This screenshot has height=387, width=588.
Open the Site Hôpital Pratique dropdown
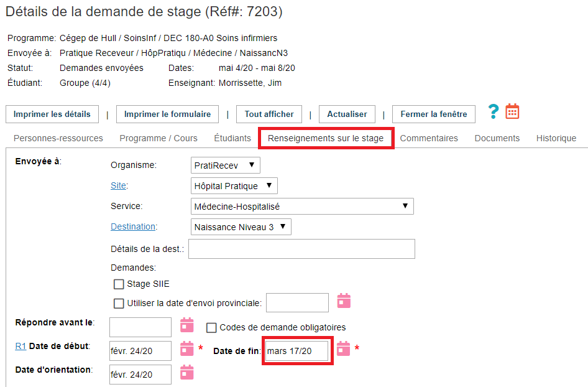pyautogui.click(x=234, y=185)
